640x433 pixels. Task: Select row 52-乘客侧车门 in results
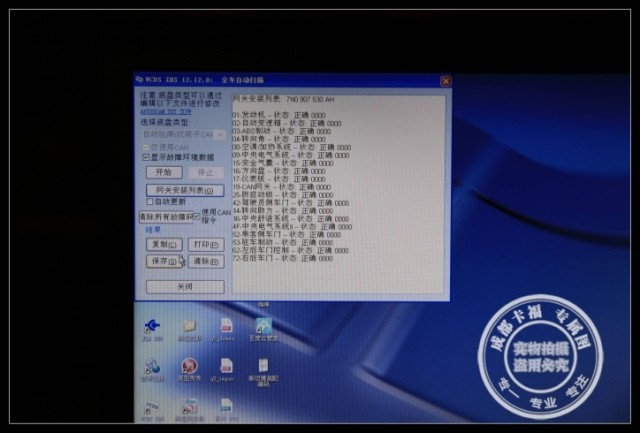(286, 235)
